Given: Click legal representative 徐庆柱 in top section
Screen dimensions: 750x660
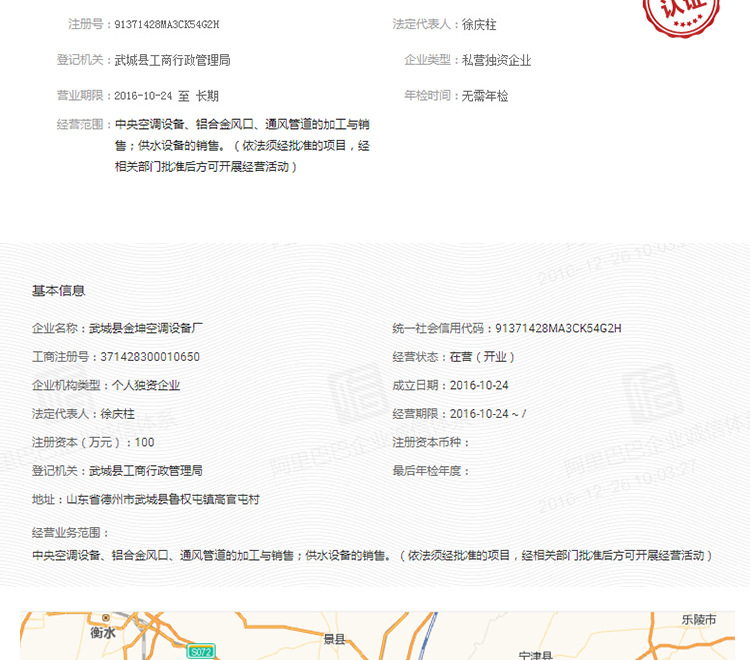Looking at the screenshot, I should pos(479,24).
